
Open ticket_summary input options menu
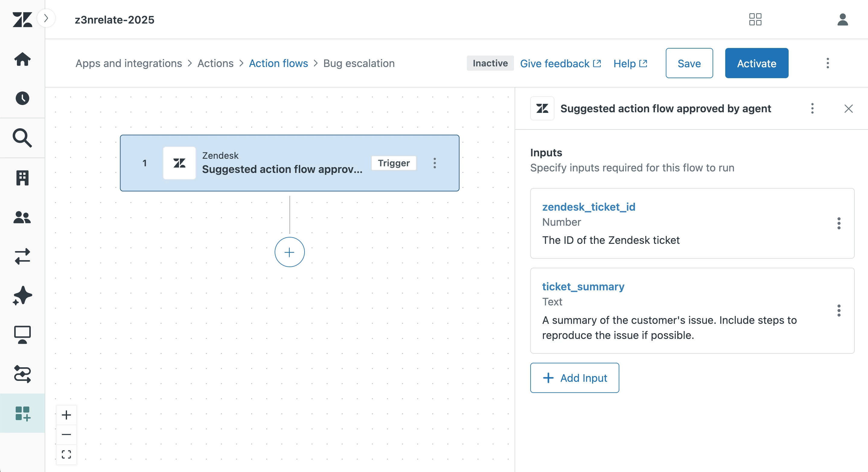pos(839,310)
